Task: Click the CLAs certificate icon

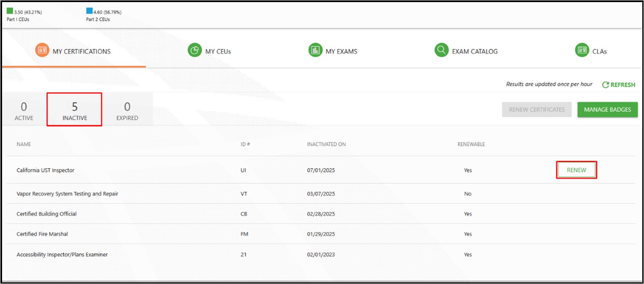Action: (582, 51)
